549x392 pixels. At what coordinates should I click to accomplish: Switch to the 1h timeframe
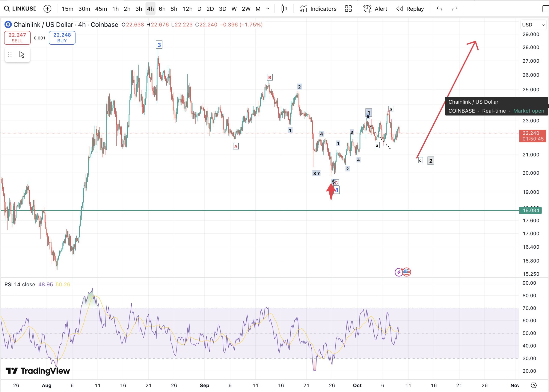coord(115,9)
